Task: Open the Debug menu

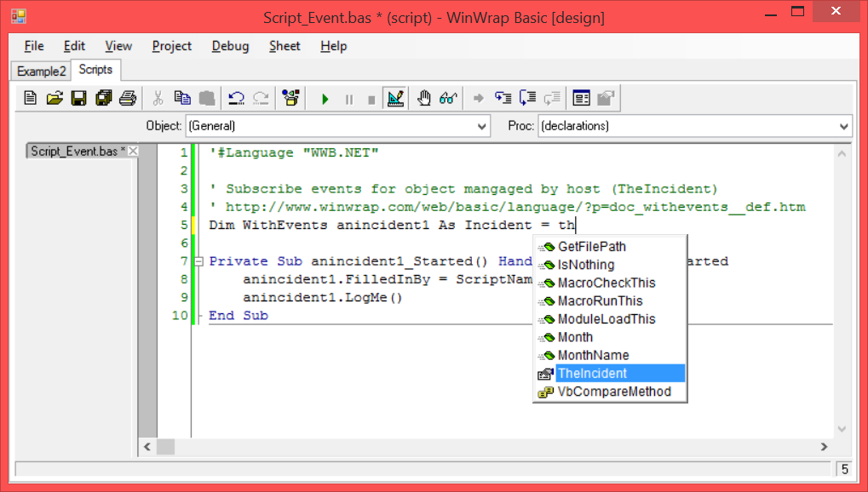Action: 230,46
